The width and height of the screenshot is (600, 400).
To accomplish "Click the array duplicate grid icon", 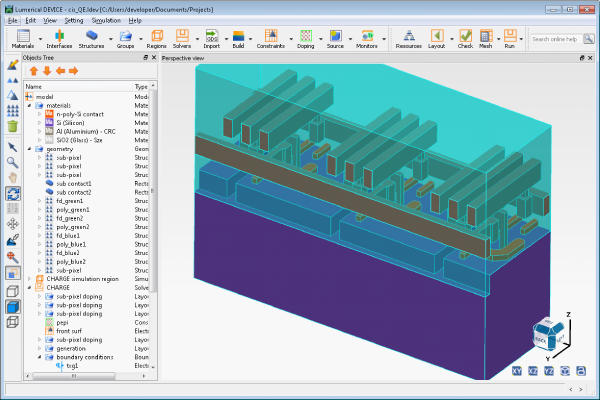I will click(x=13, y=111).
